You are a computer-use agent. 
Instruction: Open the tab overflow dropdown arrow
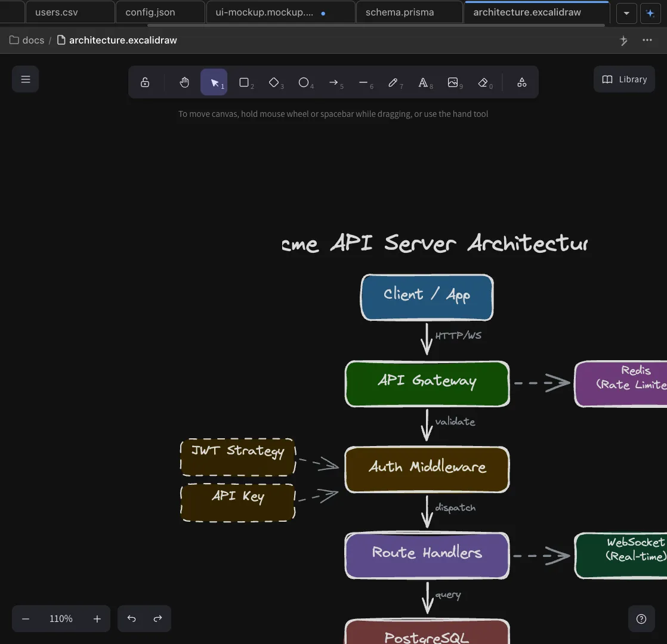click(x=626, y=13)
